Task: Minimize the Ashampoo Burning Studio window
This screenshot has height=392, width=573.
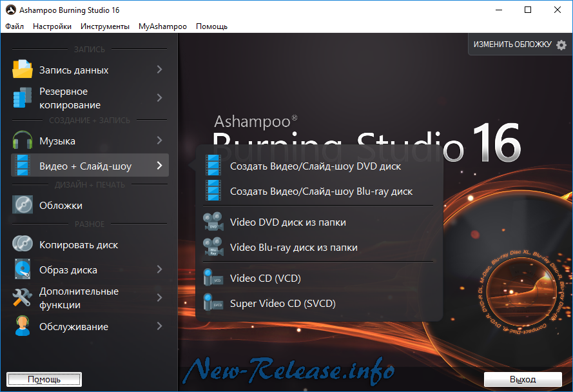Action: [498, 10]
